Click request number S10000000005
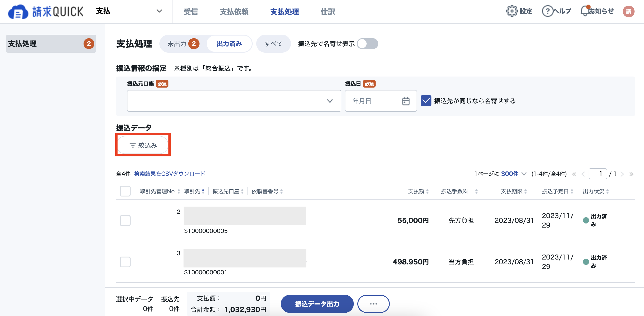Screen dimensions: 644x316 206,231
